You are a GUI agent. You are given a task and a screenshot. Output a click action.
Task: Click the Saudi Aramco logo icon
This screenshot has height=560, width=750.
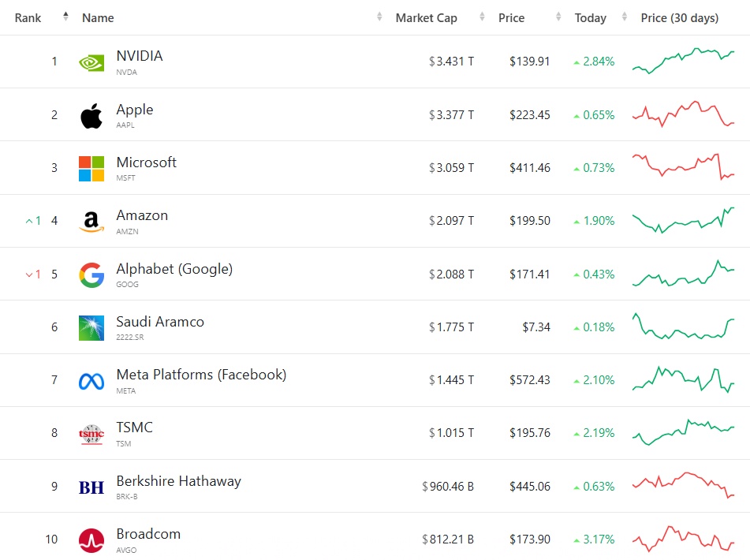91,327
